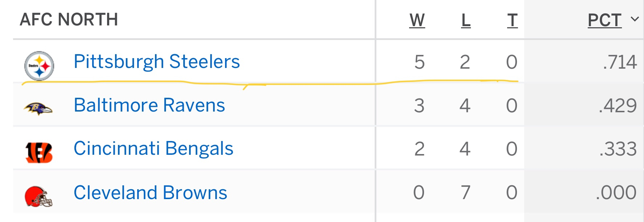Select the Steelers wins value 5
Viewport: 644px width, 222px height.
click(419, 62)
